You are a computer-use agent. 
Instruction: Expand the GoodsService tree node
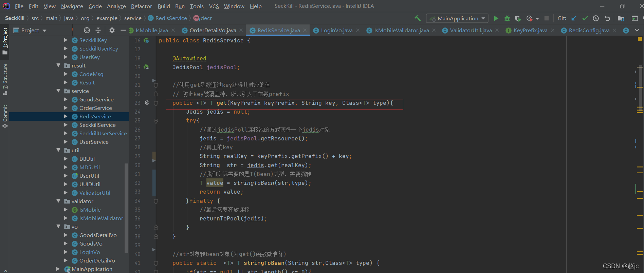pos(66,99)
